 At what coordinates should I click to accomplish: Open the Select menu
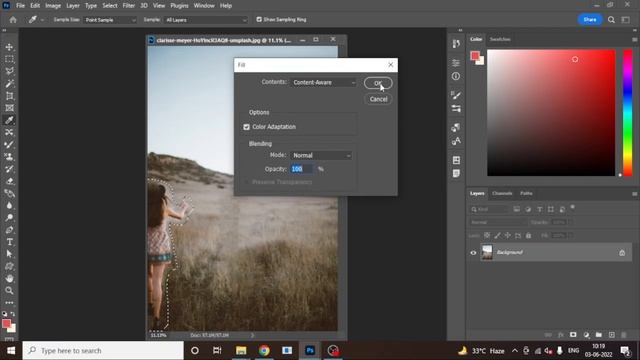[109, 6]
